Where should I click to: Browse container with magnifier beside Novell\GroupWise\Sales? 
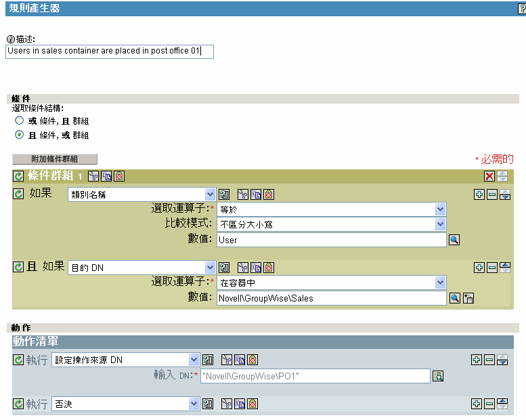coord(454,298)
